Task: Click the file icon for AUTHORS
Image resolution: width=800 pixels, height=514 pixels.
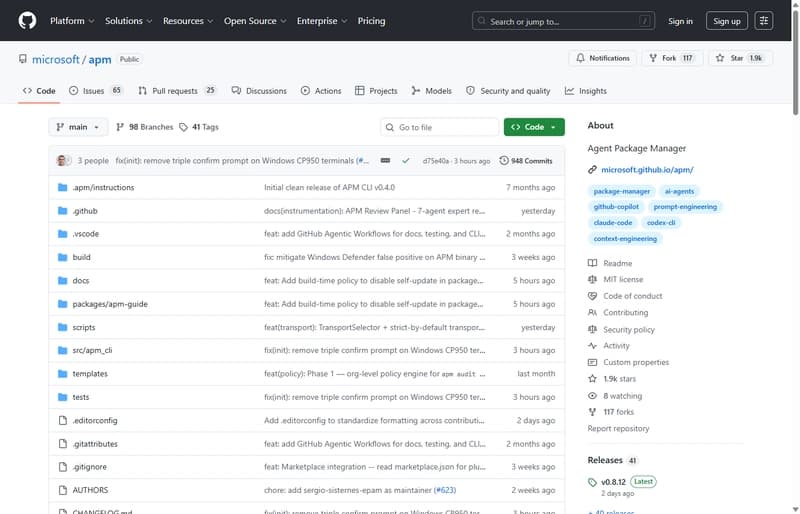Action: (x=63, y=490)
